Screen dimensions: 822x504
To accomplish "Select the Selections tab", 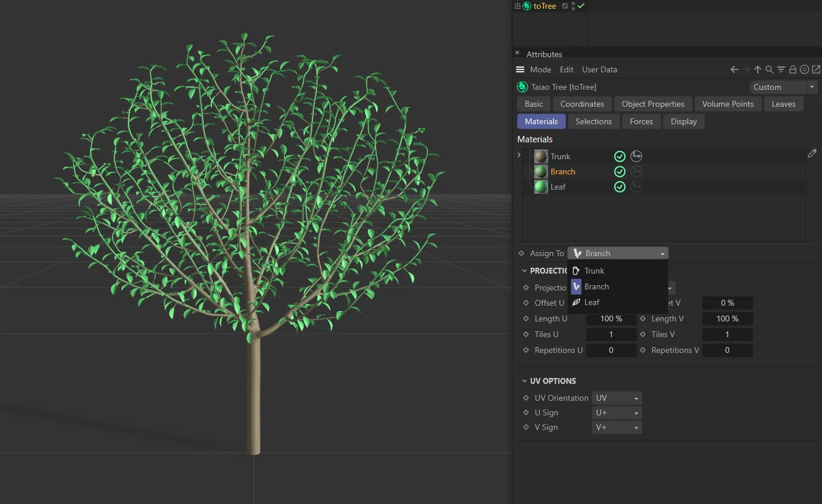I will [x=594, y=121].
